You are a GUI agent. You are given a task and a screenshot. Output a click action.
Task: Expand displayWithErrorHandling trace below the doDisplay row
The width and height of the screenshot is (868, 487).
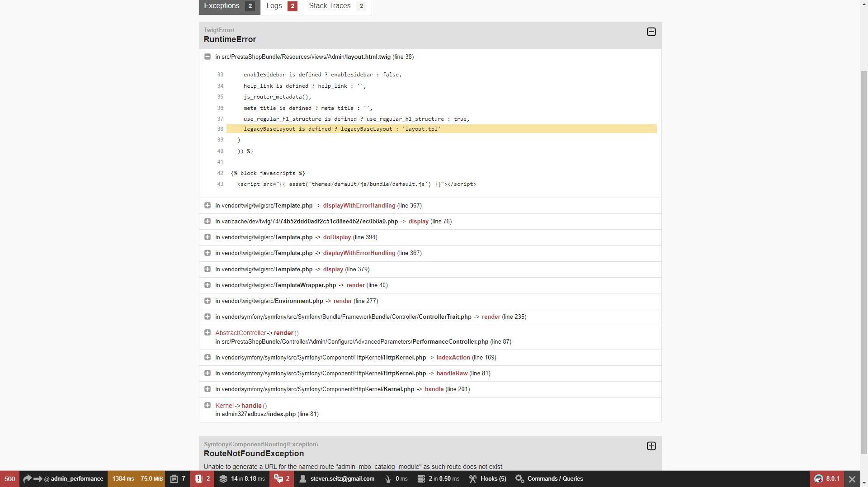click(x=208, y=253)
